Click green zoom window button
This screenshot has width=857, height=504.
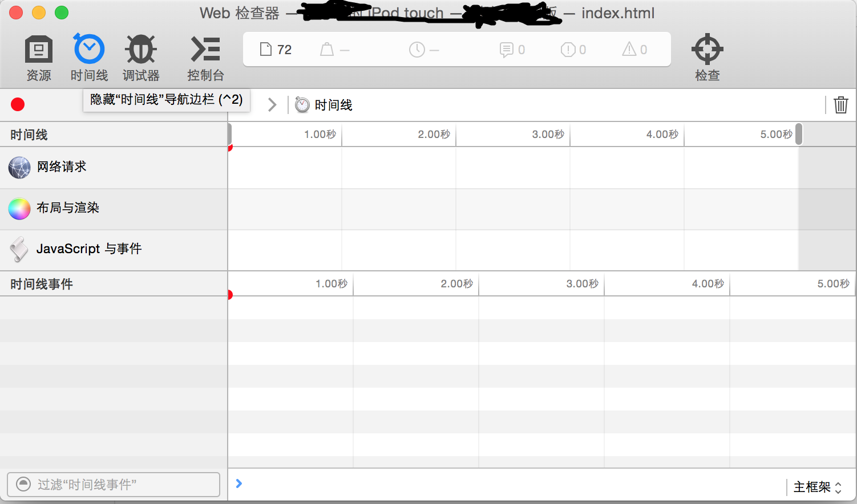point(62,13)
